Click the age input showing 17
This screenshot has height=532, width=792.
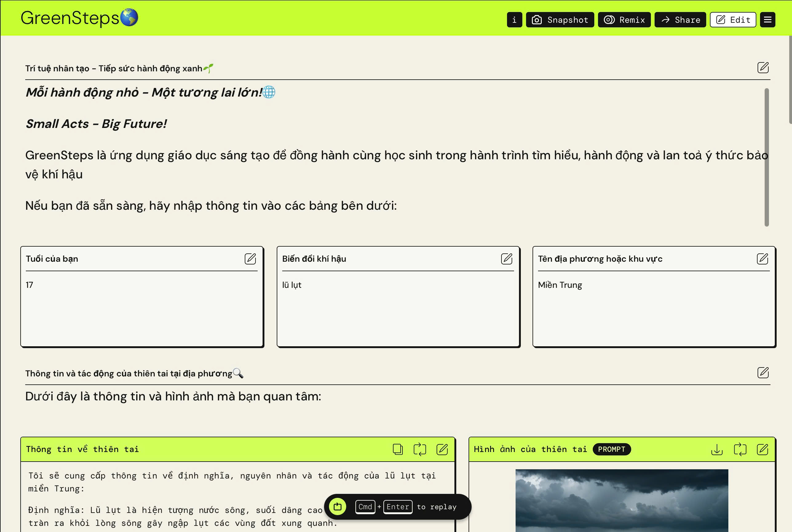[142, 309]
